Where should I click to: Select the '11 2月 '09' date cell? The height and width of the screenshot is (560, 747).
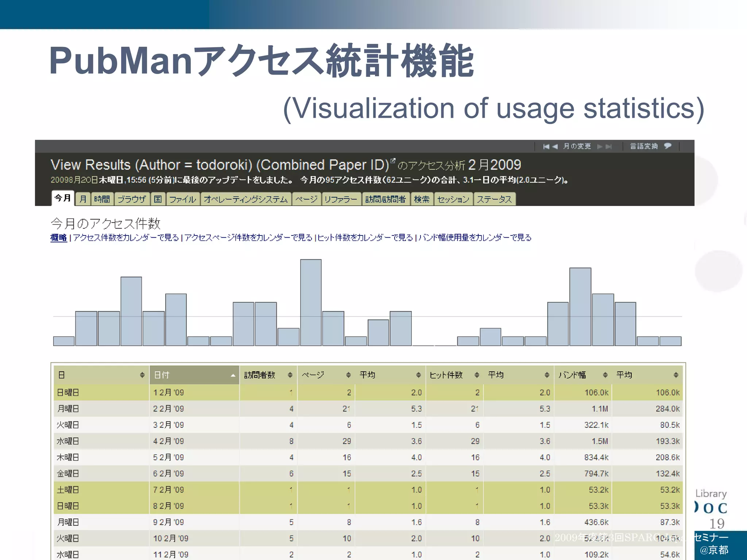click(x=194, y=554)
